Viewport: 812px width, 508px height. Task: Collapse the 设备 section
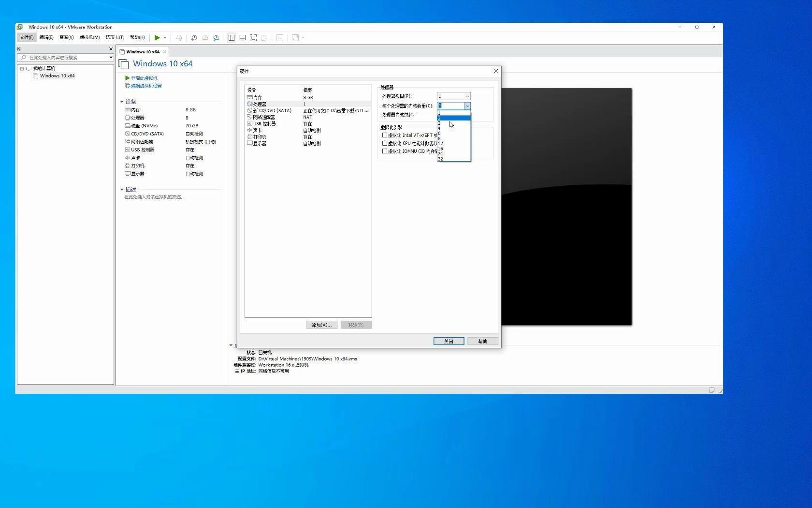tap(122, 102)
